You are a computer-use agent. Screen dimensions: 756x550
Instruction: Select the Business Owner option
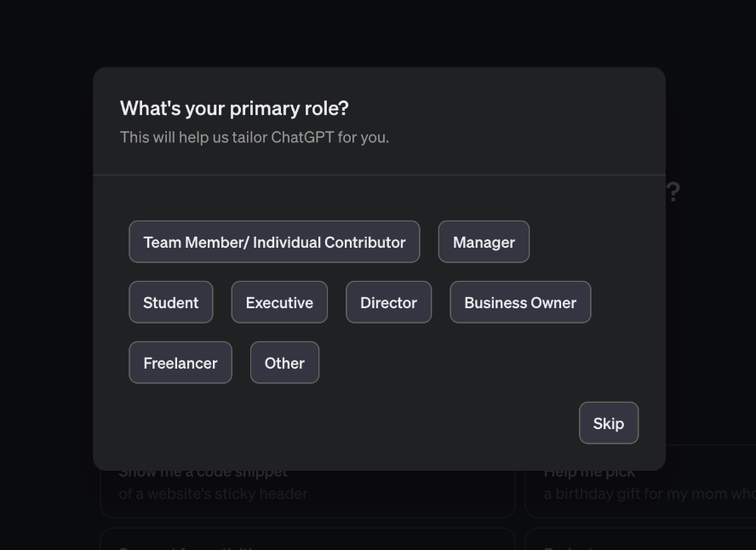point(520,302)
